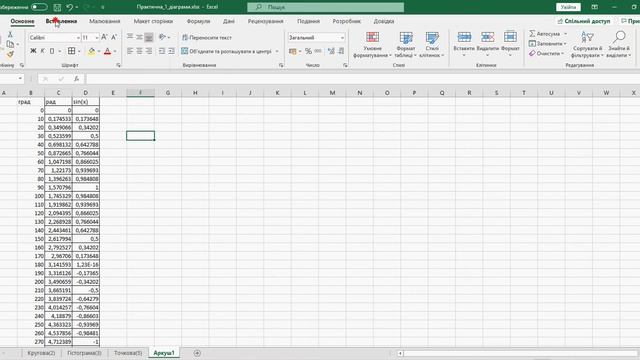Add a new sheet with plus icon

tap(197, 353)
